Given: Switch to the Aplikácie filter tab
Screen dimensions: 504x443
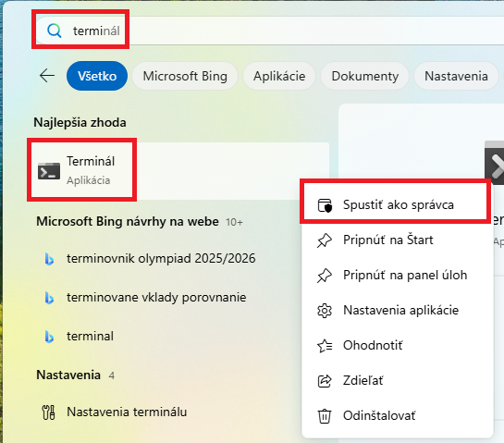Looking at the screenshot, I should (x=279, y=76).
